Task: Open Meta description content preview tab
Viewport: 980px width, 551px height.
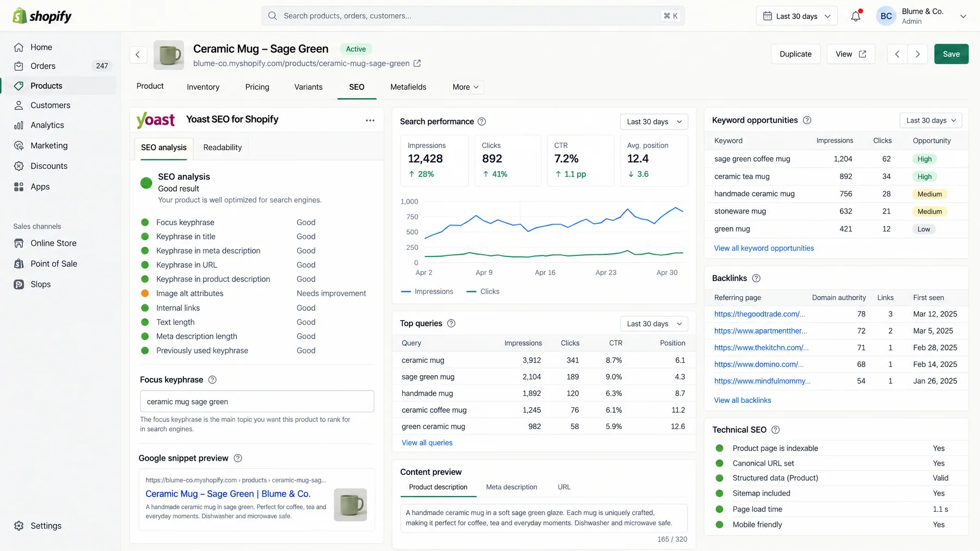Action: tap(511, 487)
